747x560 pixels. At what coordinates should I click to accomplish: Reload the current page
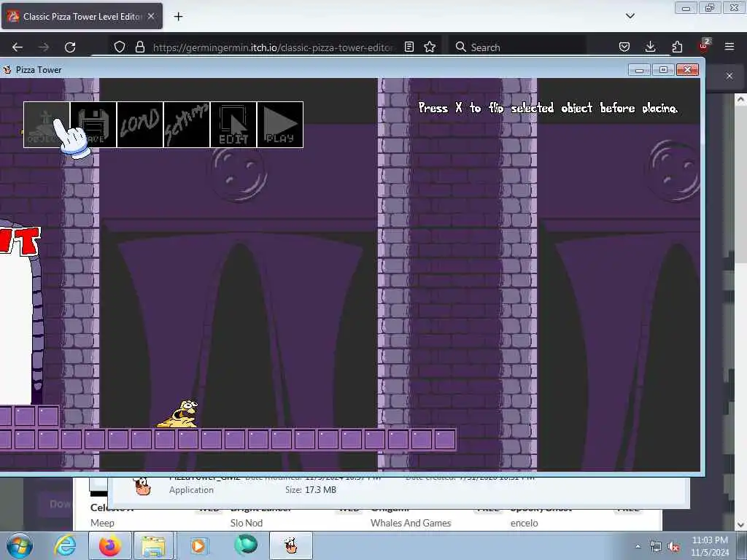pos(70,47)
